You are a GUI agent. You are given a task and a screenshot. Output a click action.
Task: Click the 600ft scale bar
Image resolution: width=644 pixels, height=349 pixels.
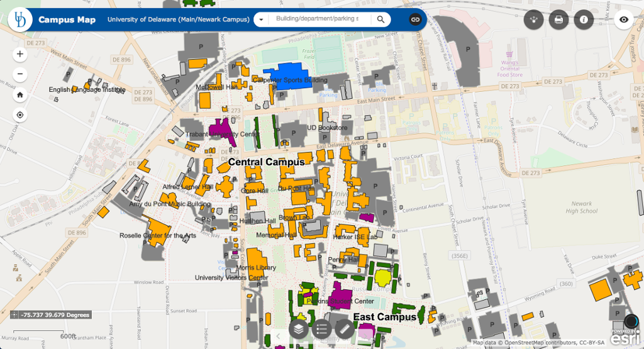tap(45, 333)
